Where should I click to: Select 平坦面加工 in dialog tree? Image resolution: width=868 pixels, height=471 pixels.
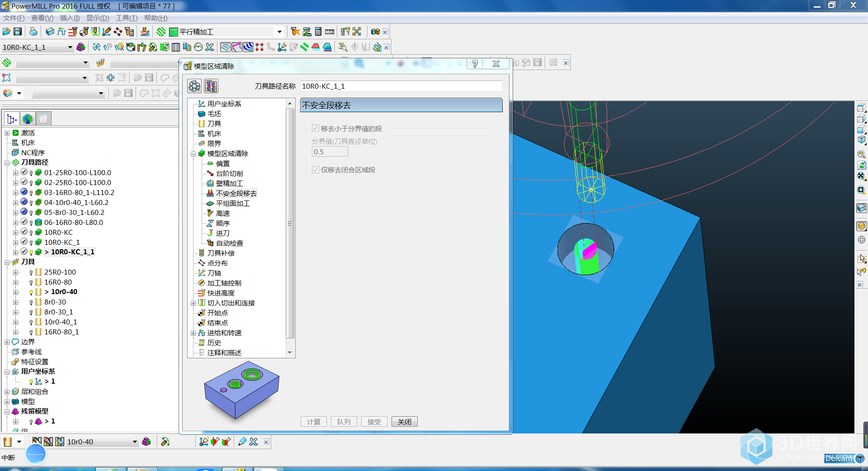[233, 203]
